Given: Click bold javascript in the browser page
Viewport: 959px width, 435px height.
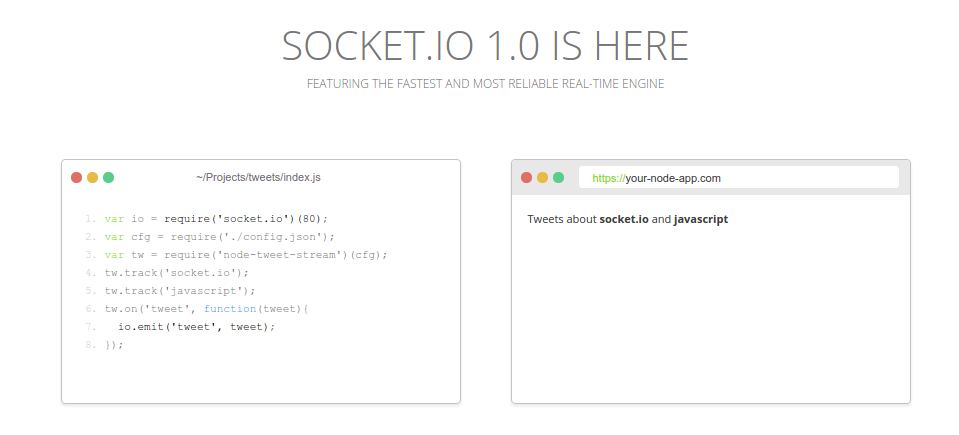Looking at the screenshot, I should coord(700,219).
